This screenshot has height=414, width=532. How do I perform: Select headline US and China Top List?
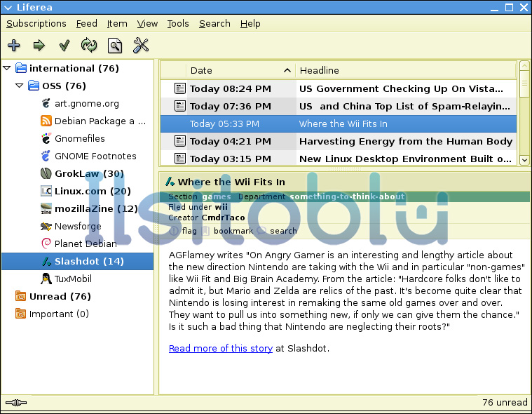click(x=339, y=106)
